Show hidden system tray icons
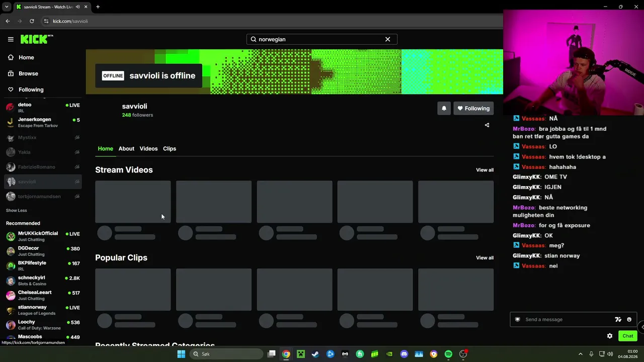644x362 pixels. pos(580,354)
